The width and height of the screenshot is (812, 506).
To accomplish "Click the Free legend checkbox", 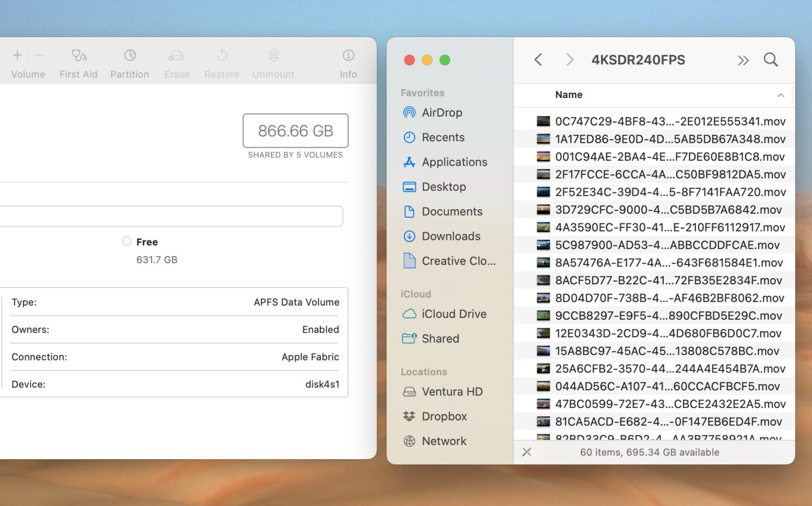I will point(127,241).
